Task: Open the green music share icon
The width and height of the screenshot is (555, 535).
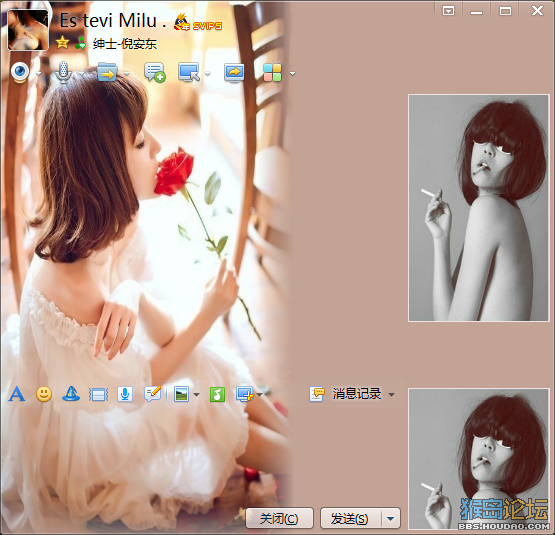Action: [x=217, y=394]
